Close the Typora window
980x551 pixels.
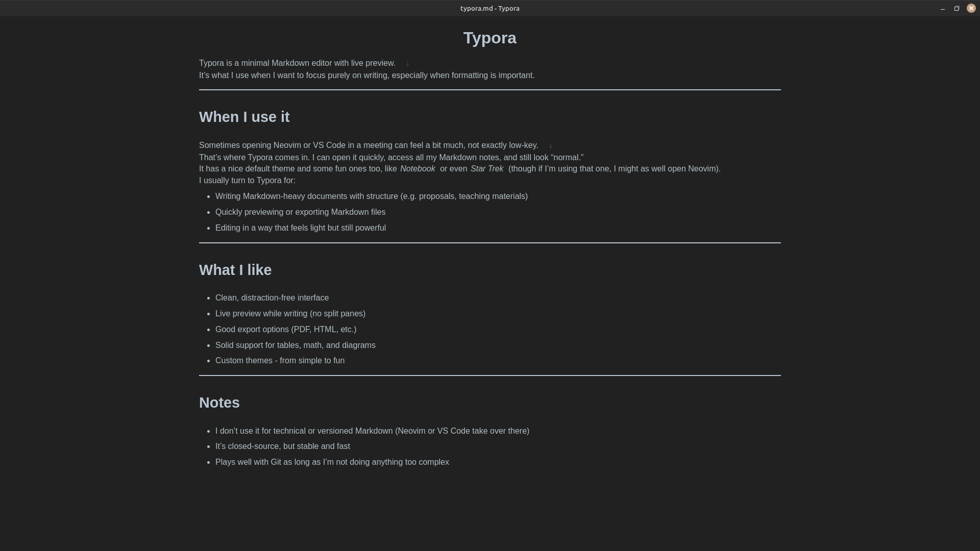click(x=971, y=9)
